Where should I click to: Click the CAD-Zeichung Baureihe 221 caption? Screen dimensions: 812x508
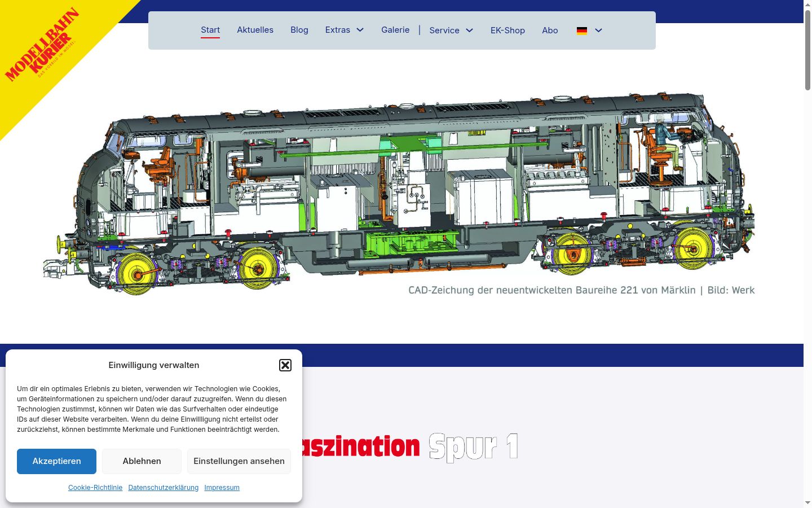tap(581, 290)
